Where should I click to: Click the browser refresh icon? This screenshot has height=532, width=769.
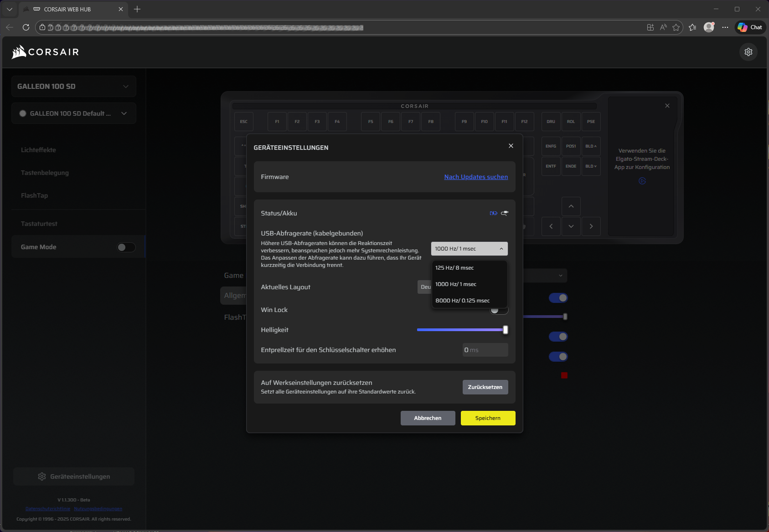(26, 27)
